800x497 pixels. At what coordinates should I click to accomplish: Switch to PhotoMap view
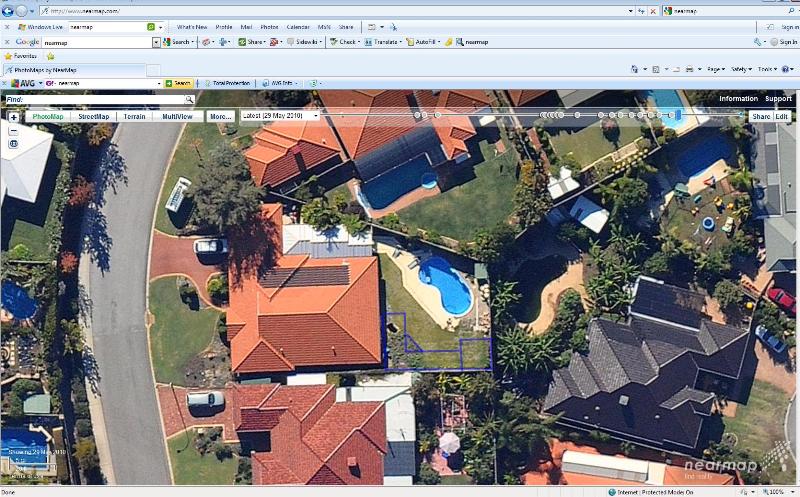(x=47, y=116)
